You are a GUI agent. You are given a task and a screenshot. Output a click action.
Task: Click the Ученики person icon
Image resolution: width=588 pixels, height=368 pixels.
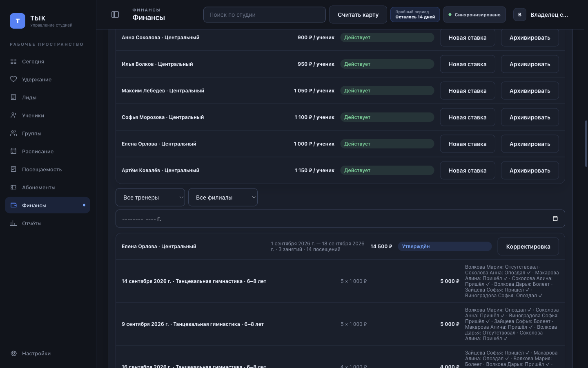[x=13, y=115]
